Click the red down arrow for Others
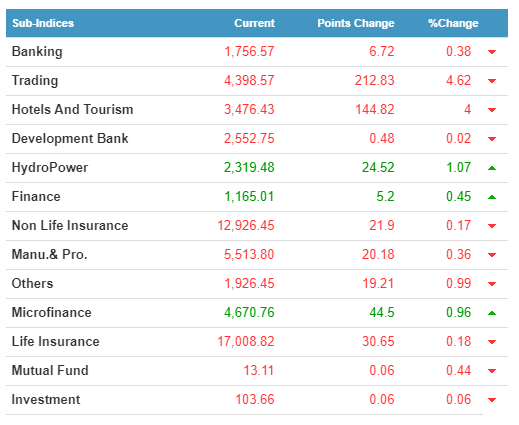The image size is (519, 425). point(492,284)
